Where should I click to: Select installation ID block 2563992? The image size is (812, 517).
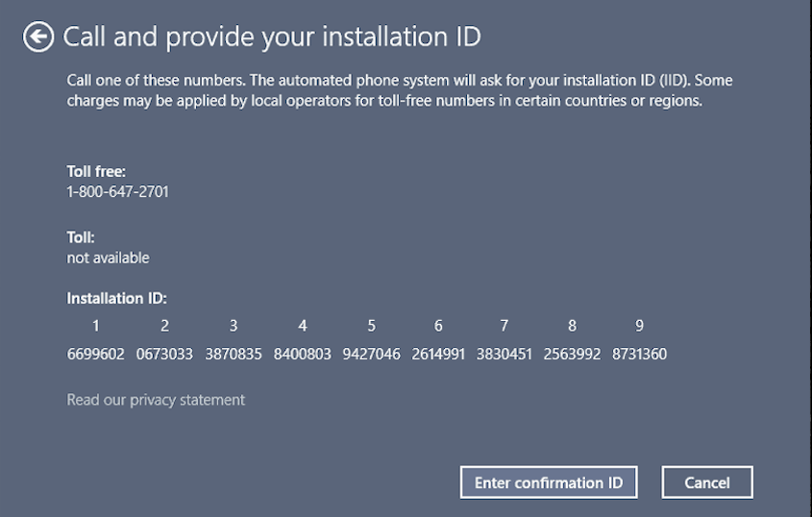point(572,354)
